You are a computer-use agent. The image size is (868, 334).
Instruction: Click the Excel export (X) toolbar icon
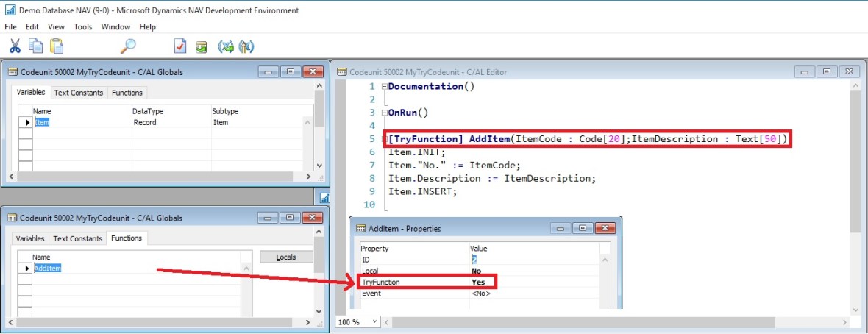[226, 47]
